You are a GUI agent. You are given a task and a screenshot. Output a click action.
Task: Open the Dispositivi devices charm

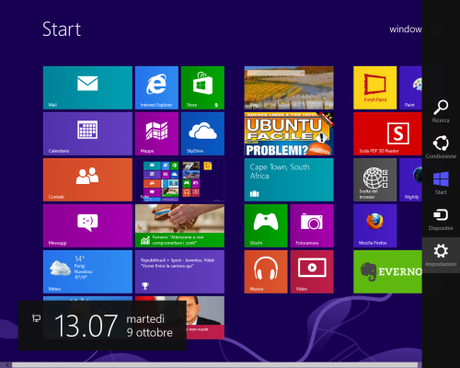(x=441, y=219)
